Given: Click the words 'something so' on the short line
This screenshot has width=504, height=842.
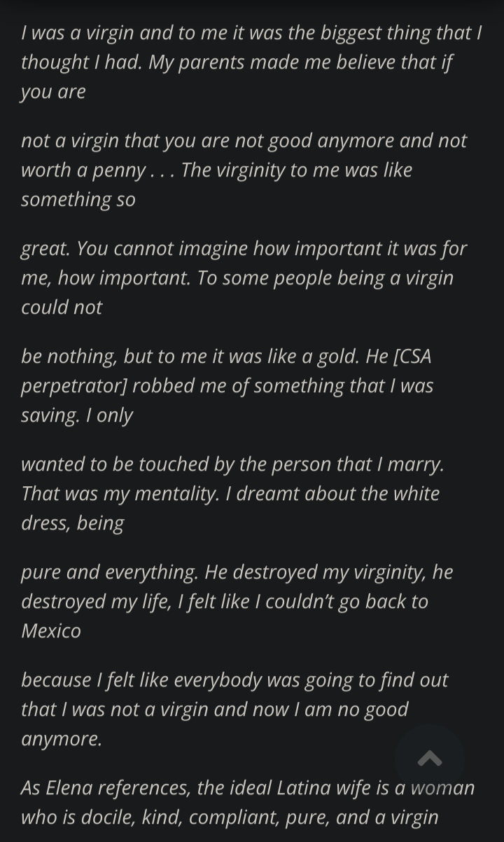Looking at the screenshot, I should (x=78, y=199).
